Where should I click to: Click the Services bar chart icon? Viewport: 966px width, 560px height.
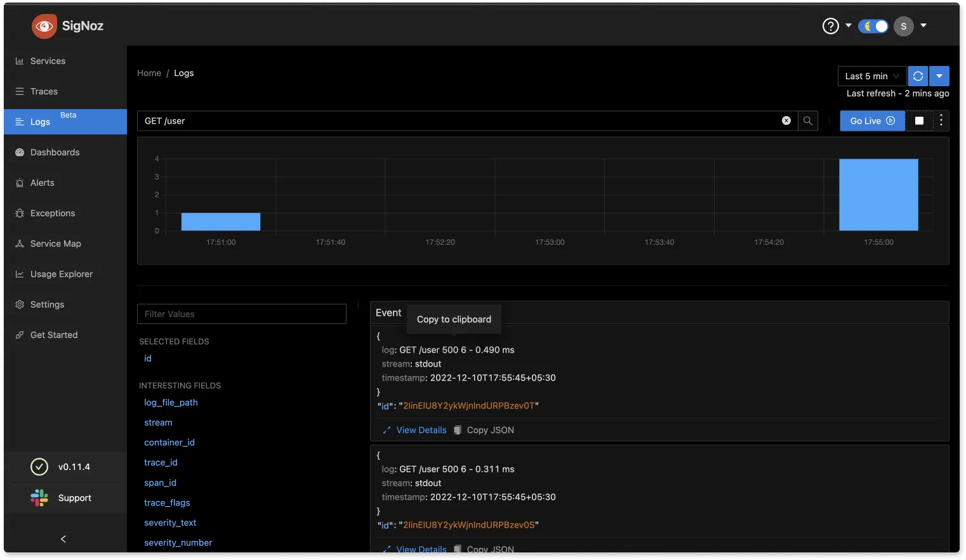(20, 61)
